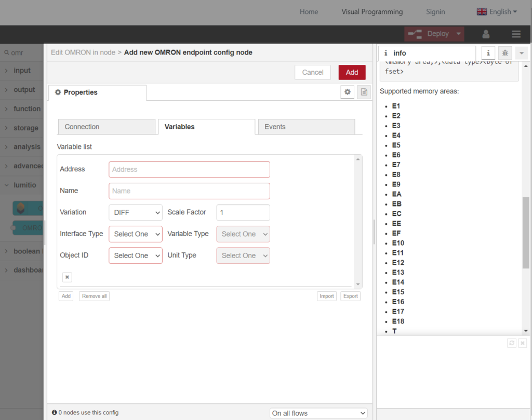Go to Visual Programming page
This screenshot has width=532, height=420.
click(372, 12)
